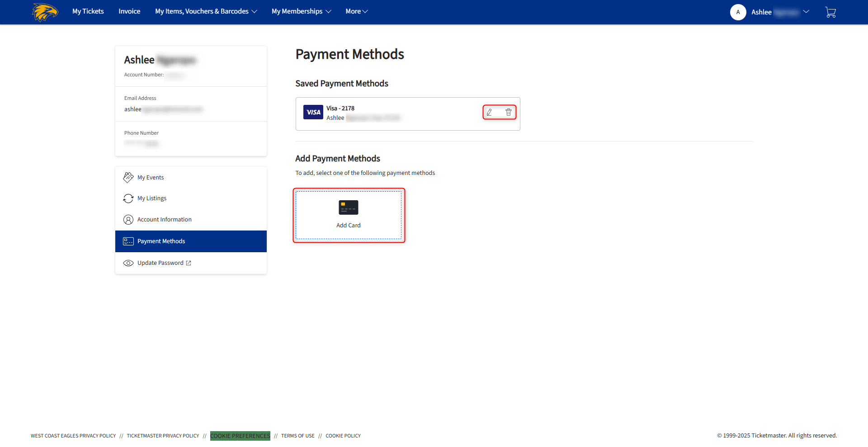Open the More dropdown menu
868x447 pixels.
click(x=356, y=11)
